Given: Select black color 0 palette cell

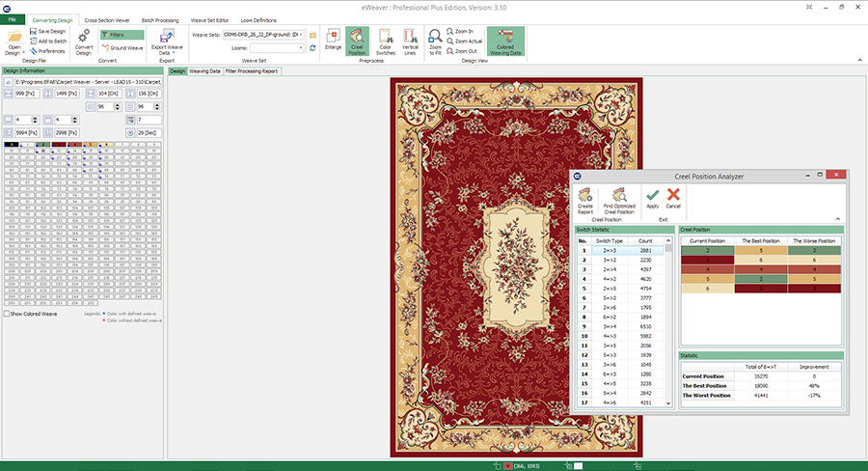Looking at the screenshot, I should [11, 145].
